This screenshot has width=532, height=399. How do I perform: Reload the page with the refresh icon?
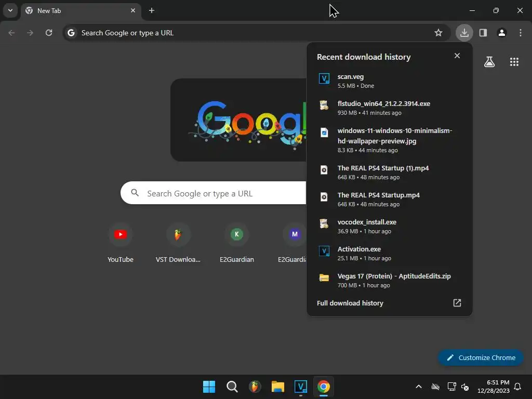click(49, 33)
